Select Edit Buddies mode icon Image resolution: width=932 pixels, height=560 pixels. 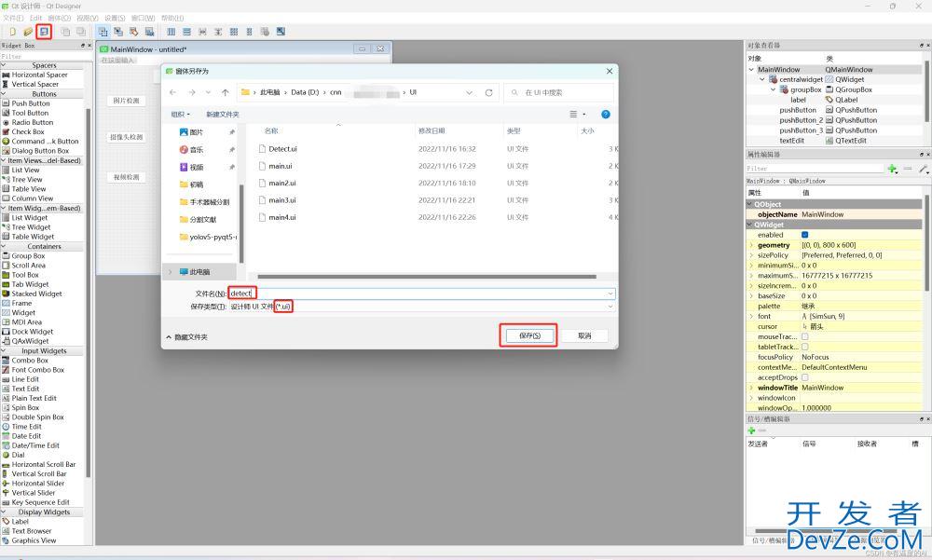point(133,32)
